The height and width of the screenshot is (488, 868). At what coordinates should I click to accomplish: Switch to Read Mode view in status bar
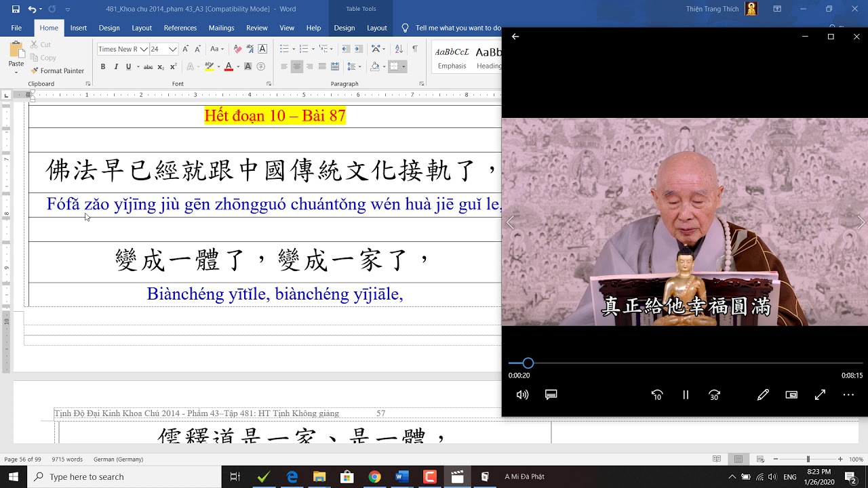click(x=717, y=459)
